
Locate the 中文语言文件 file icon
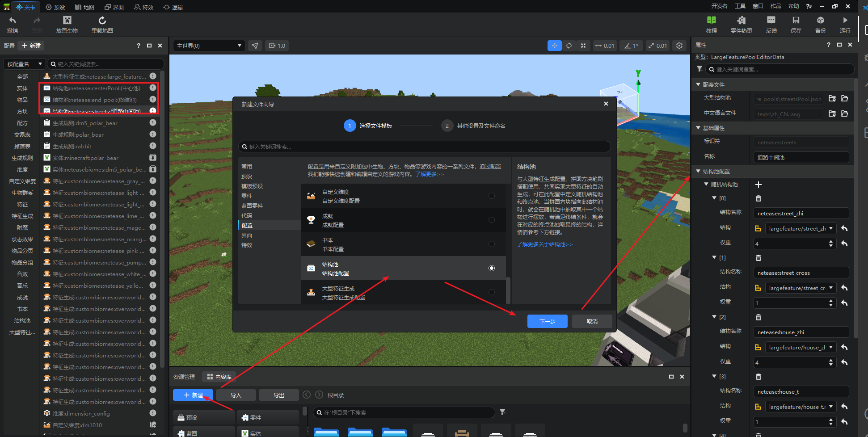tap(832, 113)
